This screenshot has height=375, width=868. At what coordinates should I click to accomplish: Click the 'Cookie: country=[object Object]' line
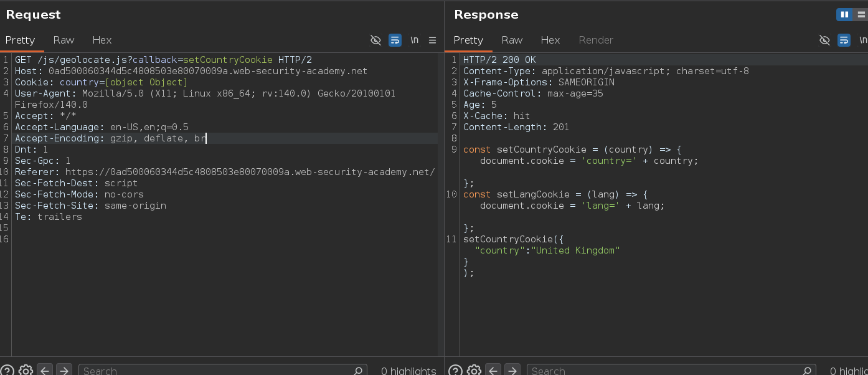coord(101,82)
